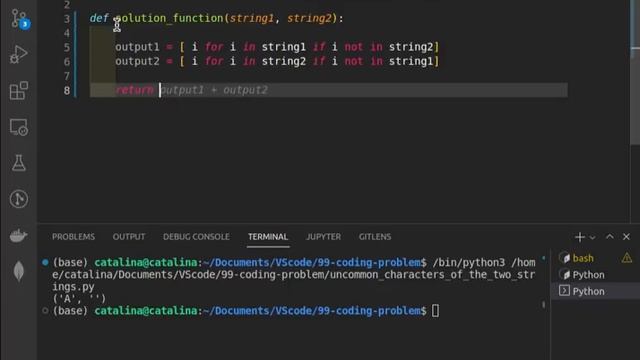The height and width of the screenshot is (360, 640).
Task: Click the ('A', '') terminal output
Action: point(79,299)
